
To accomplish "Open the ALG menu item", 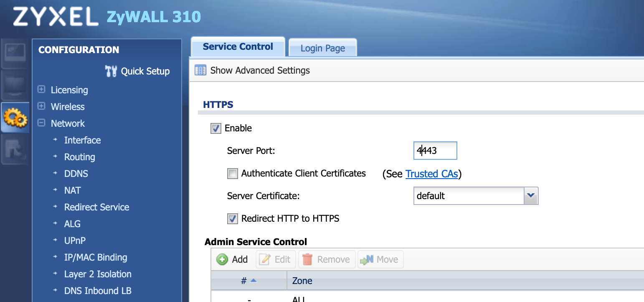I will coord(72,224).
